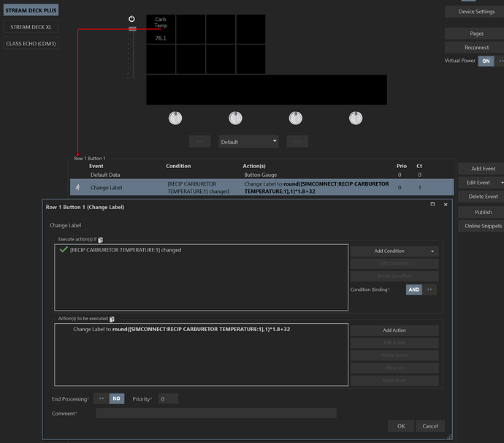Click the green checkmark on the carburetor condition
The image size is (504, 443).
[x=64, y=250]
